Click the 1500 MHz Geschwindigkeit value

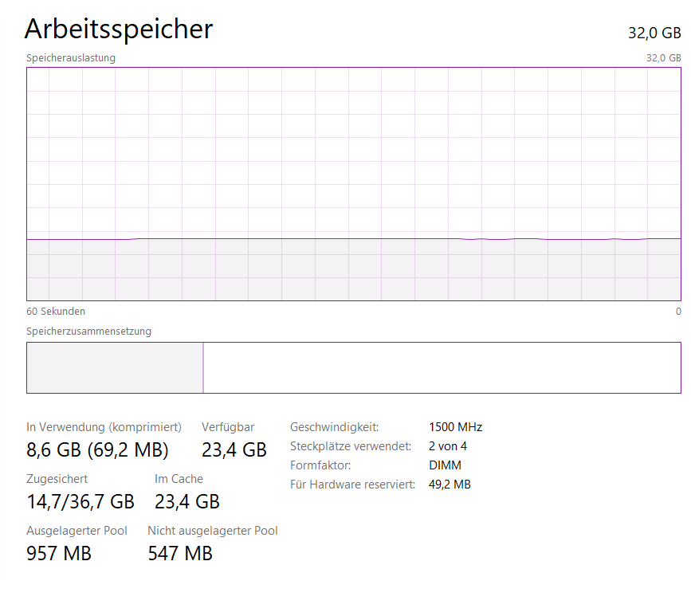pyautogui.click(x=455, y=427)
